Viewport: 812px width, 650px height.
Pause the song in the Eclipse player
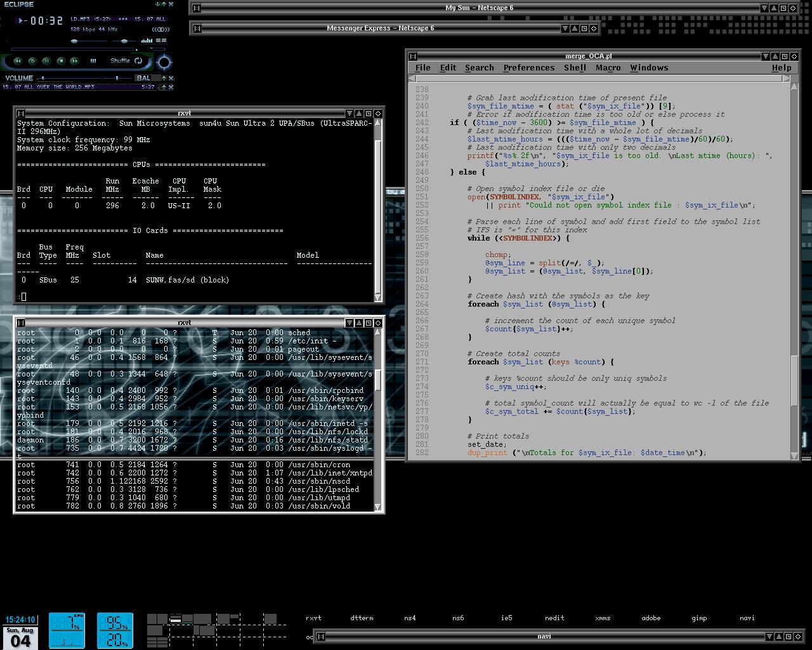tap(46, 61)
